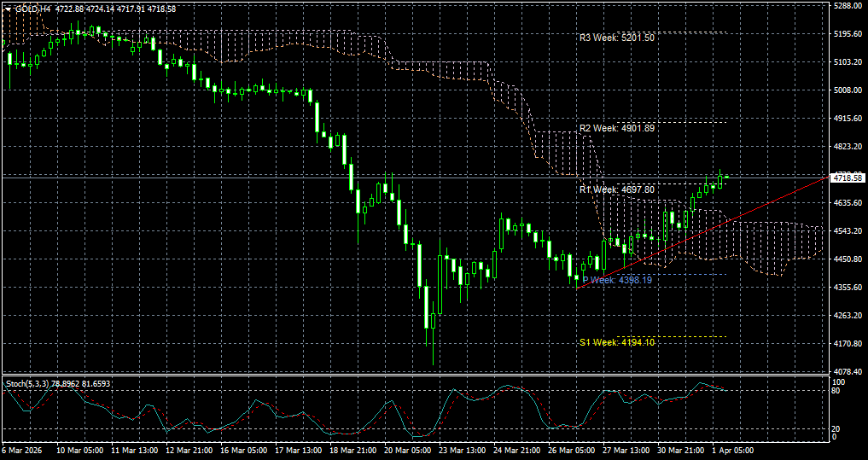The image size is (868, 460).
Task: Click price axis value 4915.60
Action: pos(848,119)
